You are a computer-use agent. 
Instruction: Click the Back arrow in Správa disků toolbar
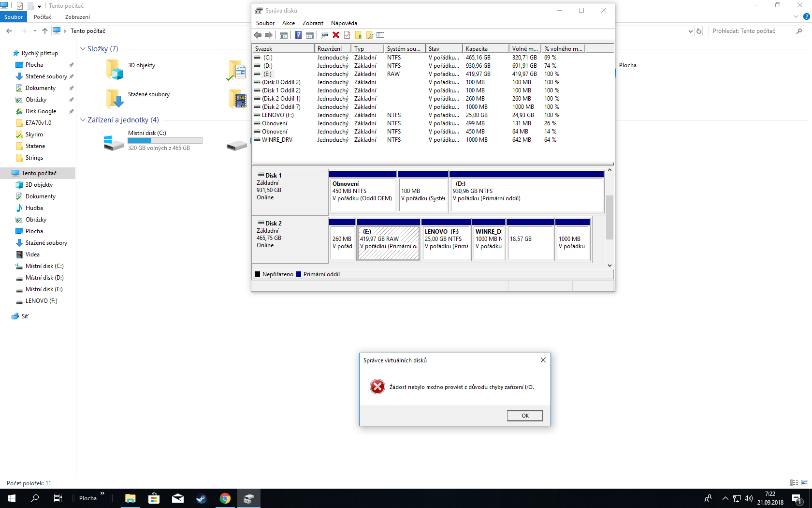coord(258,35)
